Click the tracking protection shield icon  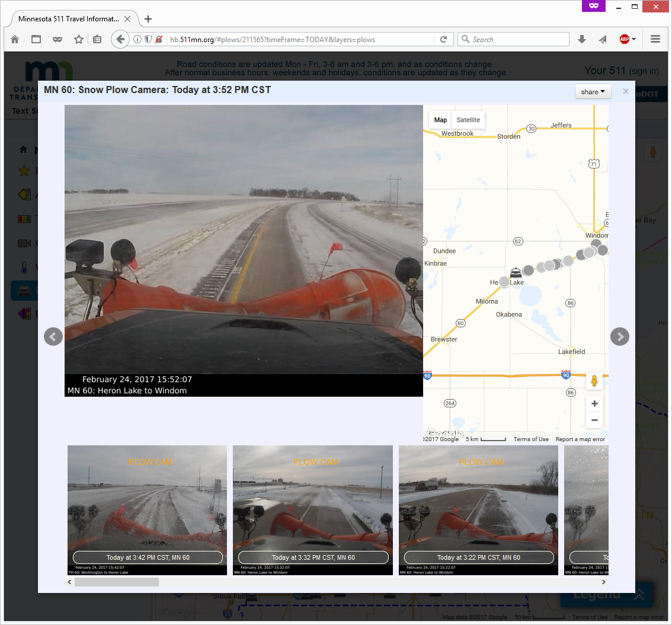pyautogui.click(x=148, y=40)
